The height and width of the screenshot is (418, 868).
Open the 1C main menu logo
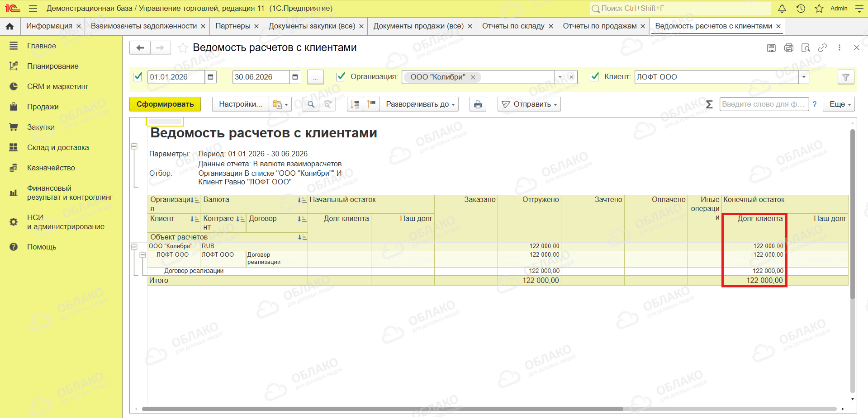pos(13,8)
